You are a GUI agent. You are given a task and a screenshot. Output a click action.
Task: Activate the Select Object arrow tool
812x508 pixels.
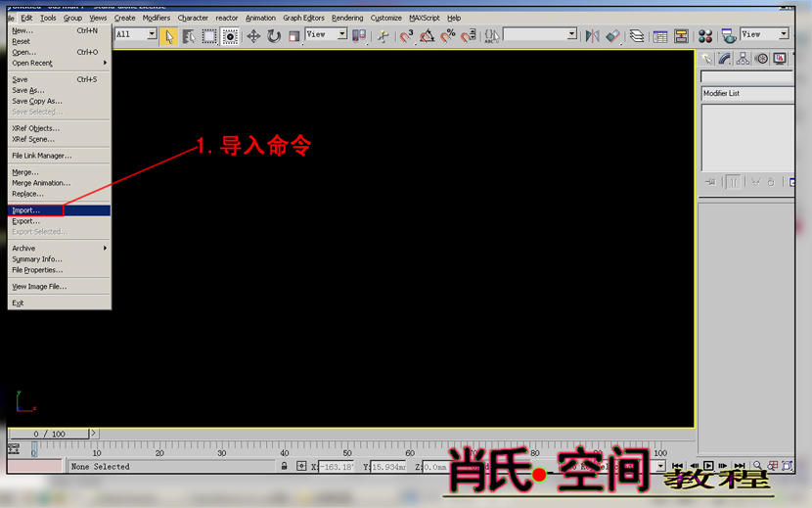click(x=168, y=36)
